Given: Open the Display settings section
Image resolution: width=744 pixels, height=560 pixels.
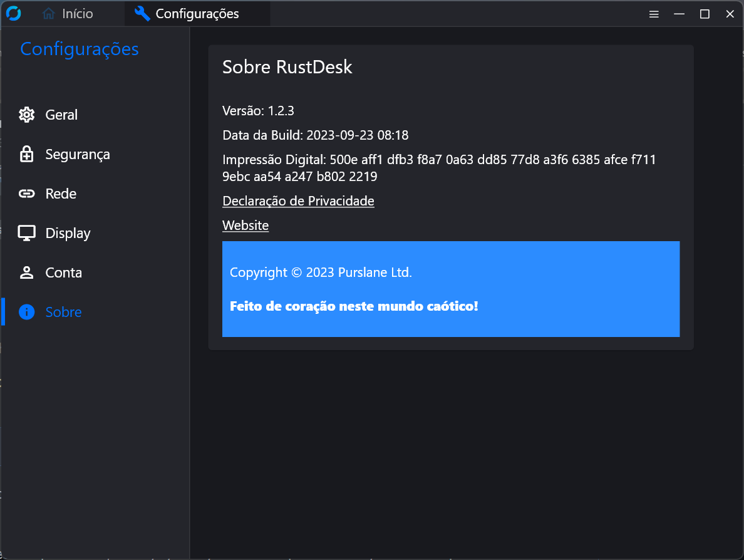Looking at the screenshot, I should coord(95,233).
